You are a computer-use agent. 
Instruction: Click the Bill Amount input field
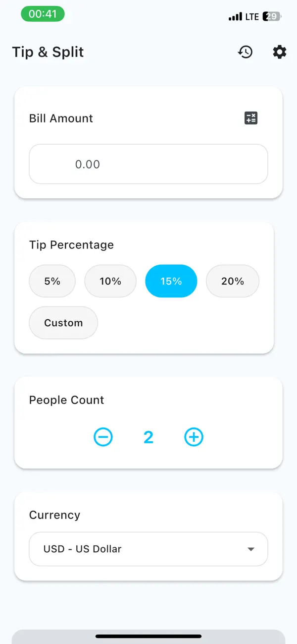click(148, 164)
